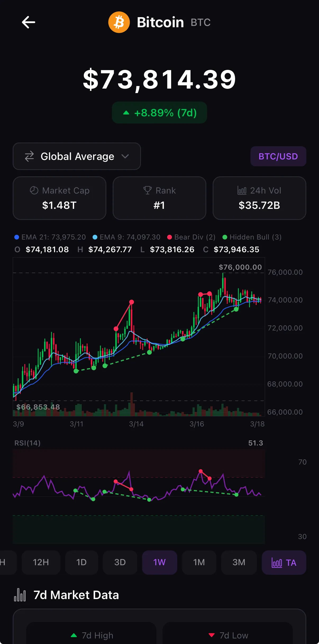Select the 12H timeframe tab
The width and height of the screenshot is (319, 644).
[41, 562]
